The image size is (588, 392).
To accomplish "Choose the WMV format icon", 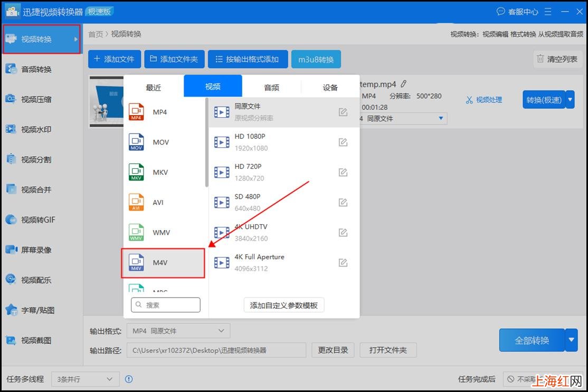I will pyautogui.click(x=136, y=232).
